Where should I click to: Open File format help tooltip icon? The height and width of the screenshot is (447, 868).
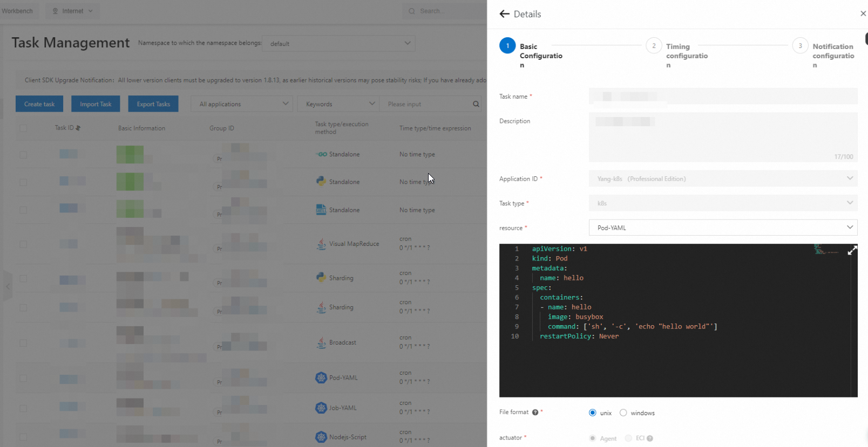point(535,412)
